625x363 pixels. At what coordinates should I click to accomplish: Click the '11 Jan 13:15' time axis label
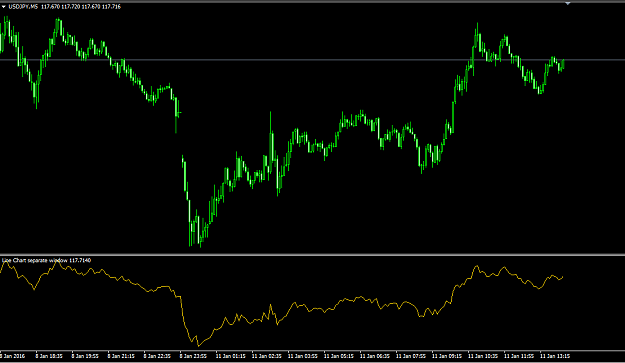(555, 356)
